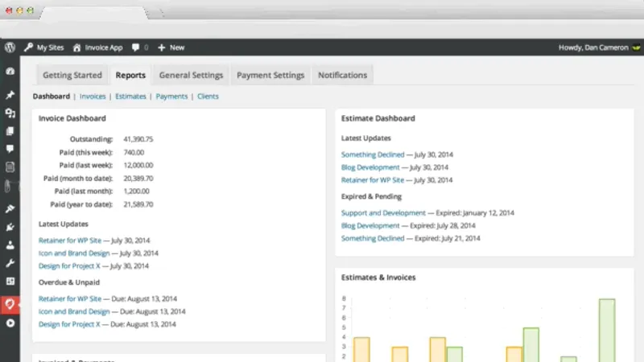The image size is (644, 362).
Task: Open the Clients report link
Action: [208, 96]
